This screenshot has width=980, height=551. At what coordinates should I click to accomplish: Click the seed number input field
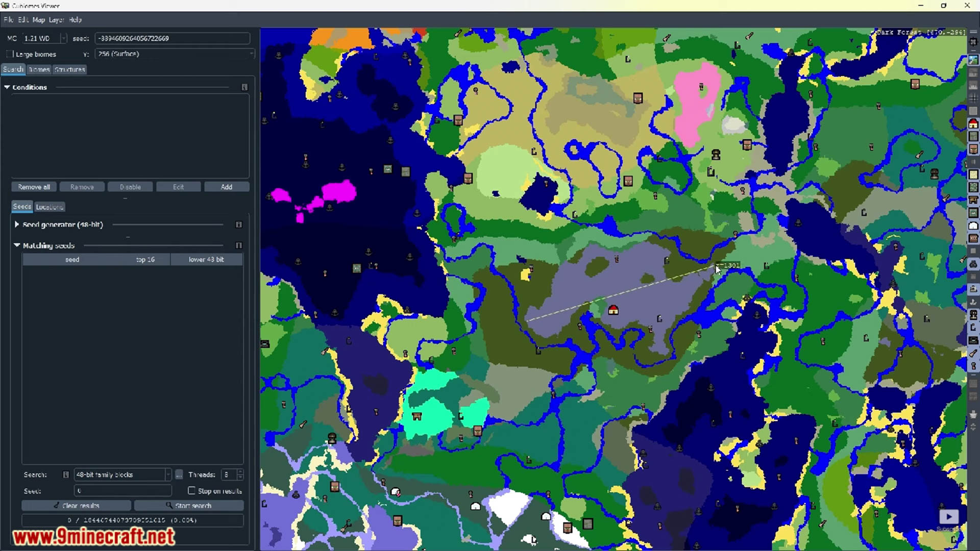[173, 38]
